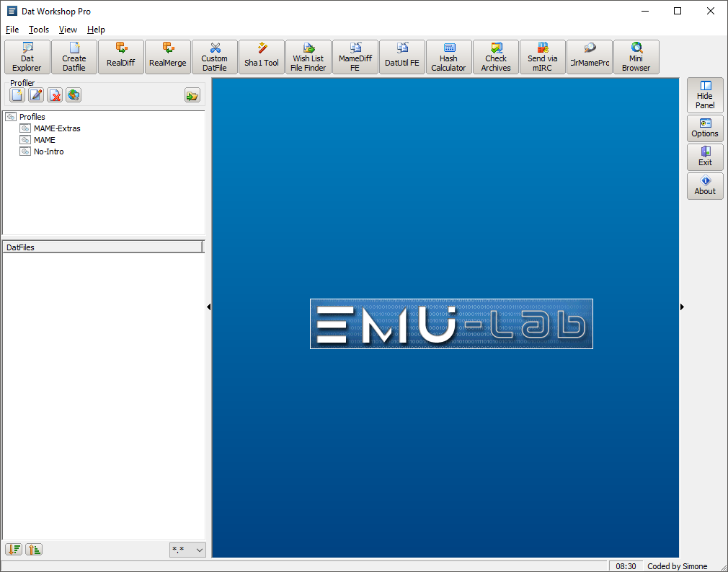This screenshot has width=728, height=572.
Task: Open the Dat Explorer tool
Action: [x=27, y=57]
